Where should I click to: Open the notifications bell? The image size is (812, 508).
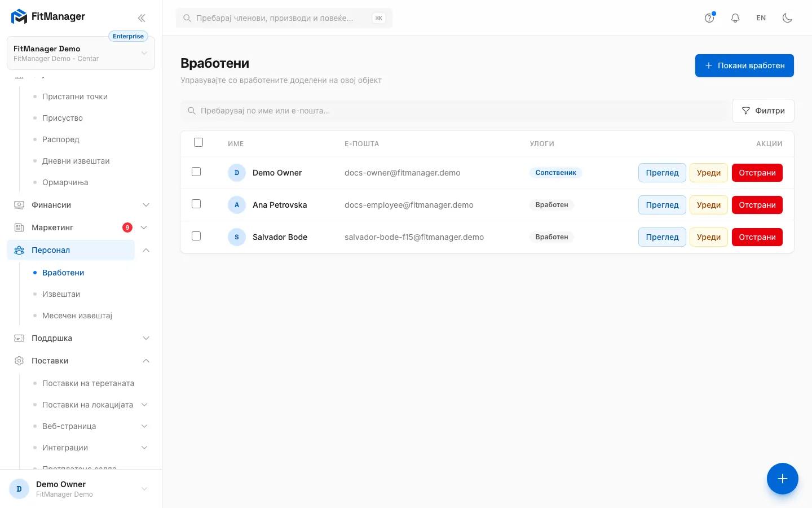pyautogui.click(x=735, y=18)
